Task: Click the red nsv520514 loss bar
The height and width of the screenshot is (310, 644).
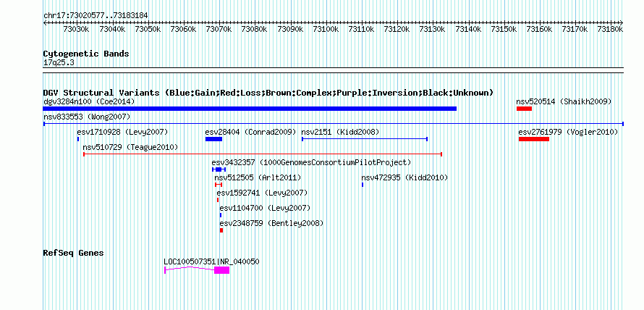Action: [524, 109]
